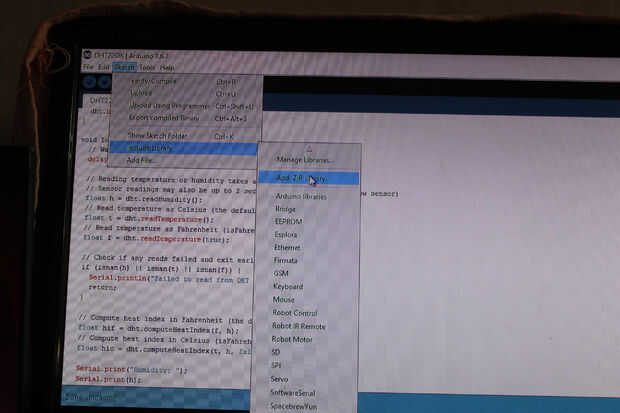Include the Firmata library
620x413 pixels.
coord(308,261)
